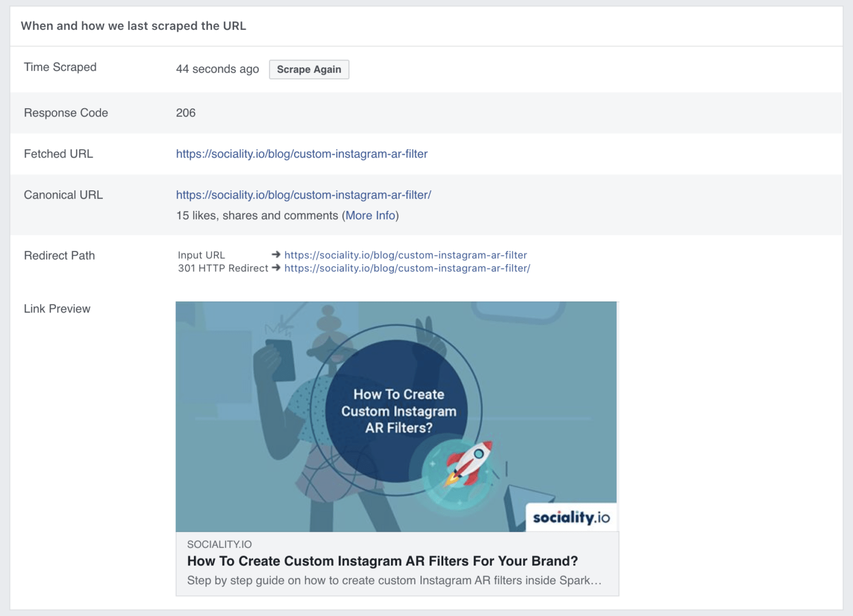Click the Link Preview row label
Image resolution: width=853 pixels, height=616 pixels.
[57, 309]
